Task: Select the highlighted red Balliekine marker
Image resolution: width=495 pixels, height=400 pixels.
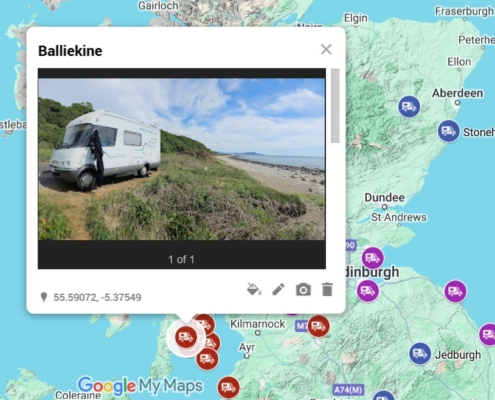Action: click(186, 337)
